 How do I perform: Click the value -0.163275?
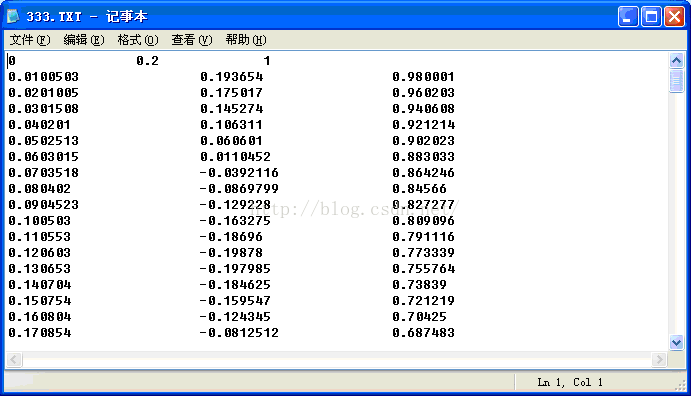coord(235,221)
